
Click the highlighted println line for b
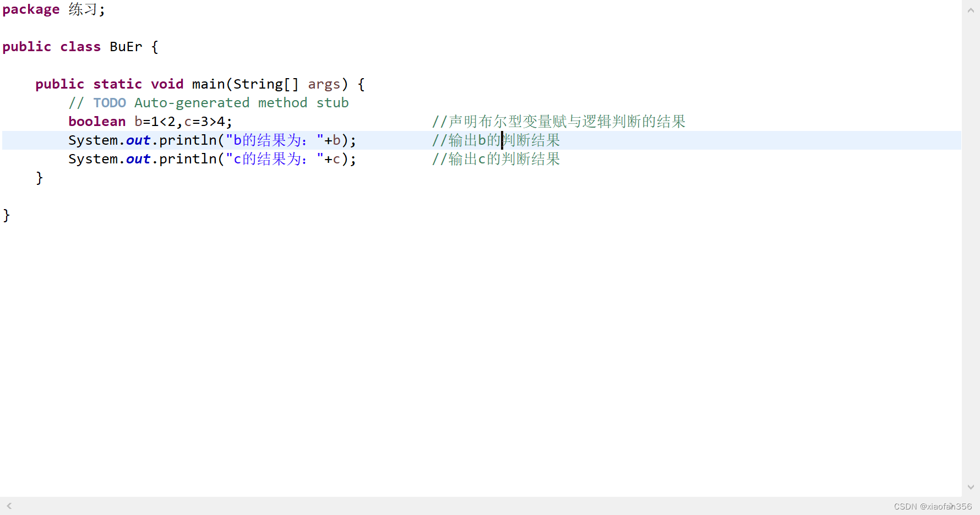212,140
